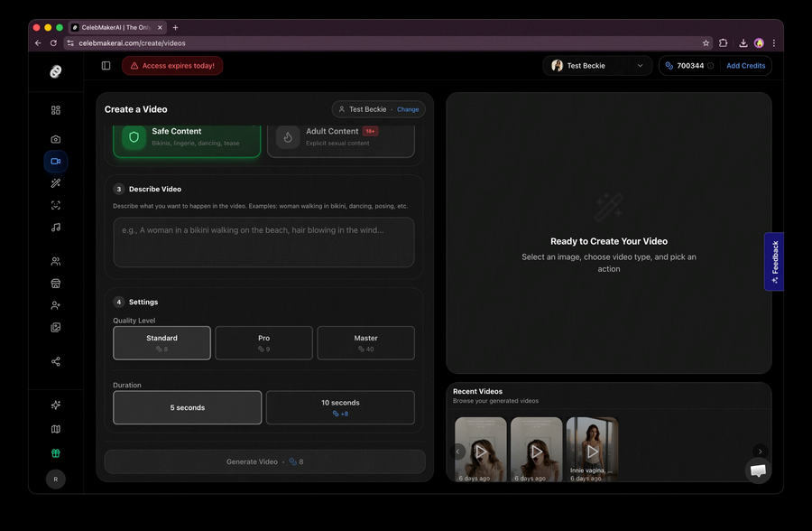Viewport: 812px width, 531px height.
Task: Open the music note audio tool
Action: pyautogui.click(x=55, y=227)
